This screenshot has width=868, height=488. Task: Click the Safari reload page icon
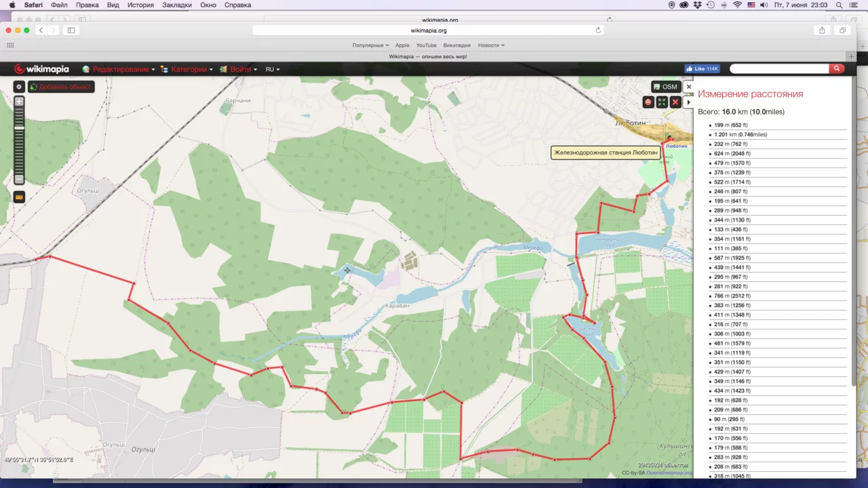tap(598, 30)
